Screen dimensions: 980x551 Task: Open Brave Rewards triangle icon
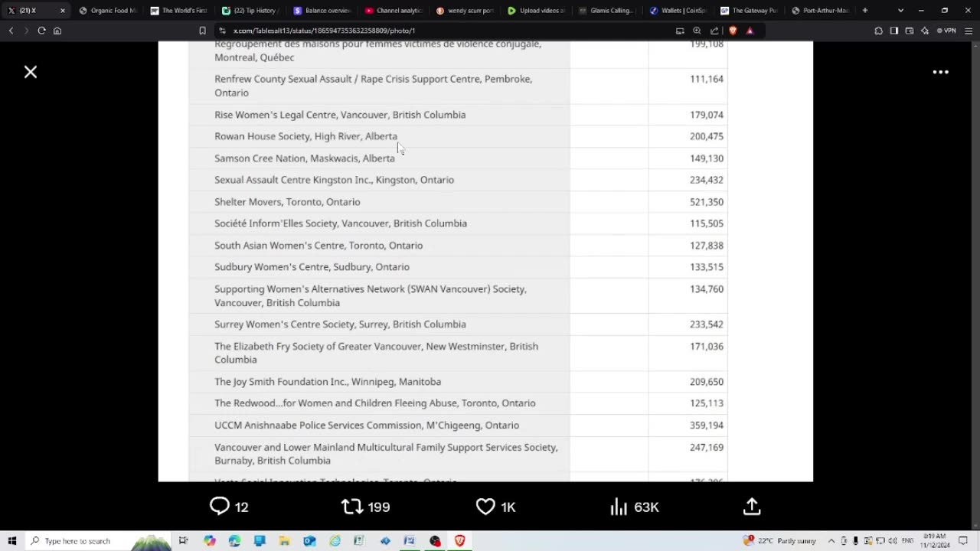750,31
